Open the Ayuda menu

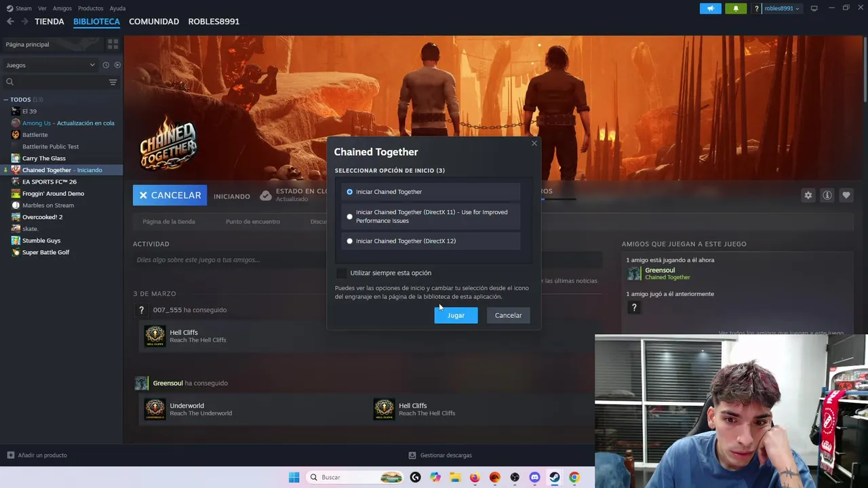click(117, 8)
